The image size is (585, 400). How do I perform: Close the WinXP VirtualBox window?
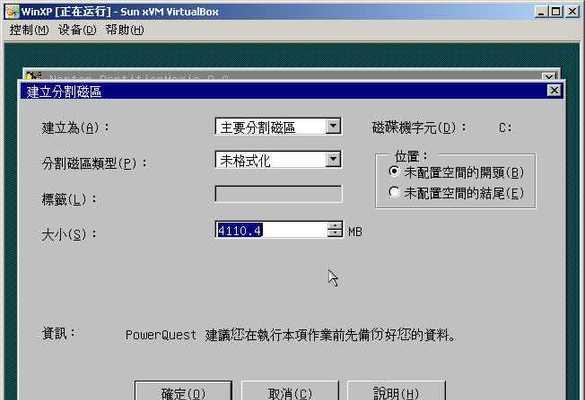[572, 11]
